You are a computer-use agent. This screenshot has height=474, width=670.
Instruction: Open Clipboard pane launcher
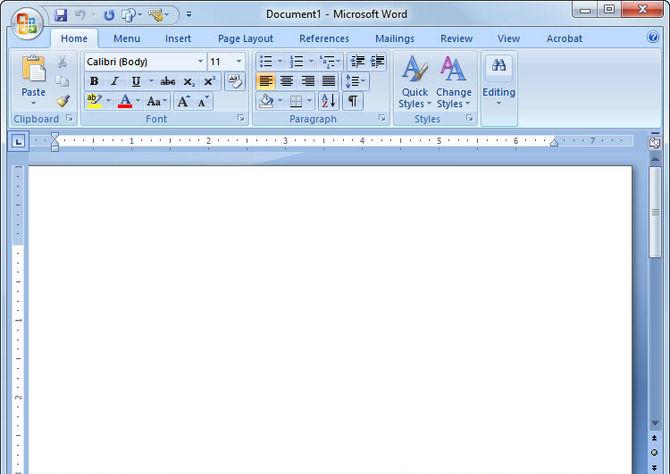[69, 118]
